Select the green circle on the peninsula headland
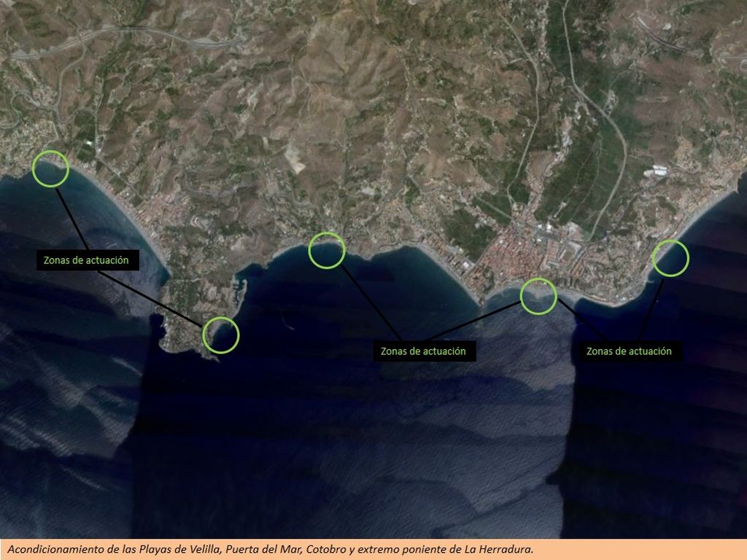 click(x=220, y=335)
